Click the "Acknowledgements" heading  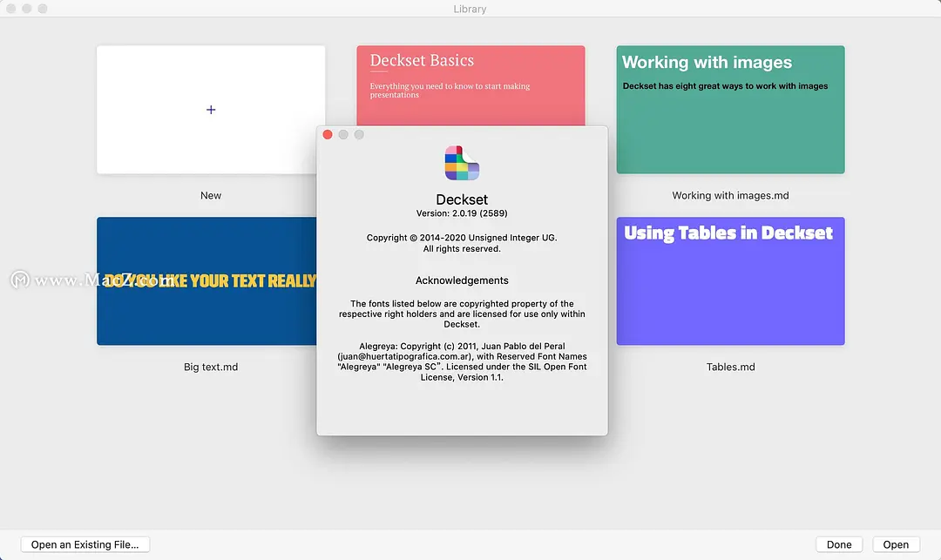tap(462, 280)
